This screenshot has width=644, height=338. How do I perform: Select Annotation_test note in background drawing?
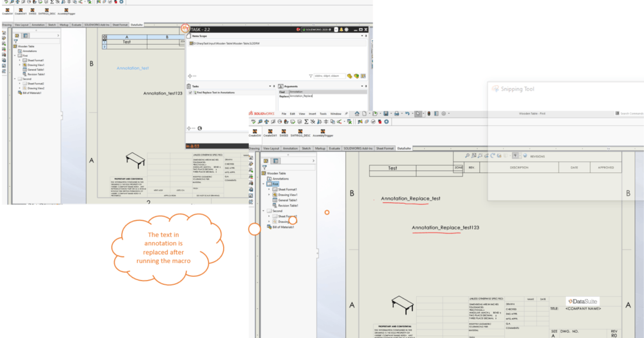[x=133, y=68]
